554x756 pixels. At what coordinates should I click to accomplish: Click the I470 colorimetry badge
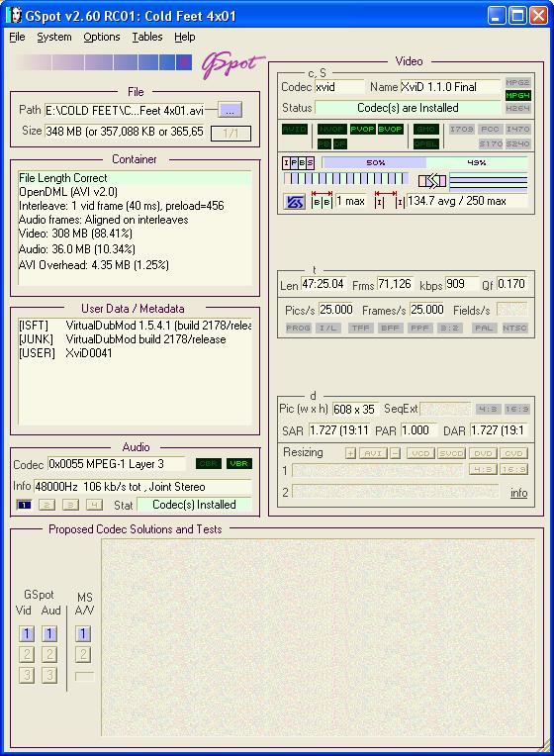click(x=517, y=130)
